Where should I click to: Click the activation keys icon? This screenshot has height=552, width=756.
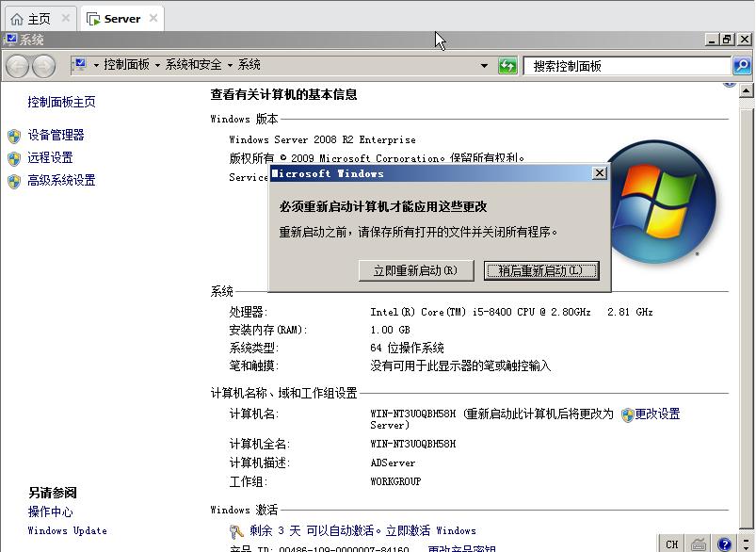pos(236,531)
